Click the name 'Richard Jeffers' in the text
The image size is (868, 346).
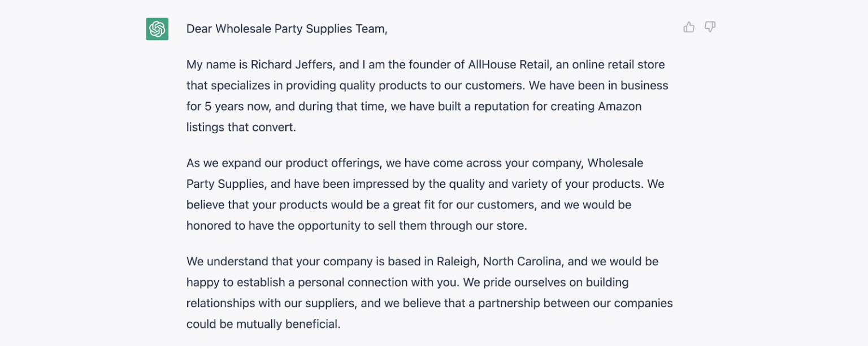click(x=294, y=64)
